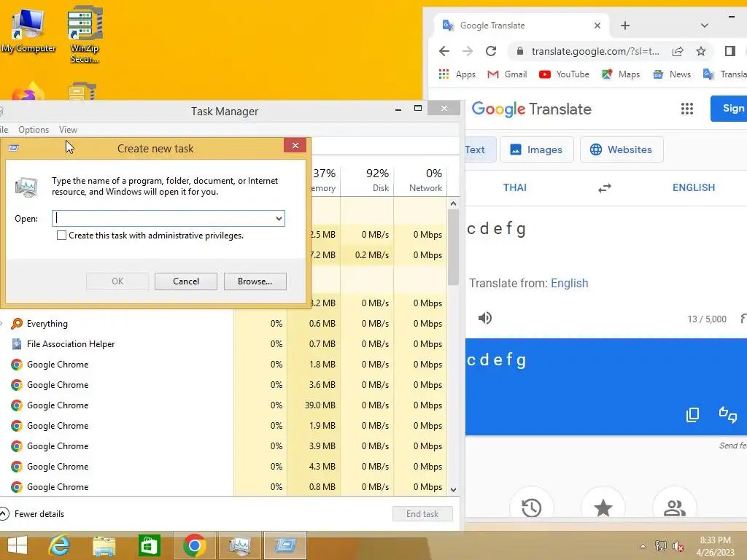Share this page from Chrome address bar
The height and width of the screenshot is (560, 747).
pyautogui.click(x=678, y=51)
